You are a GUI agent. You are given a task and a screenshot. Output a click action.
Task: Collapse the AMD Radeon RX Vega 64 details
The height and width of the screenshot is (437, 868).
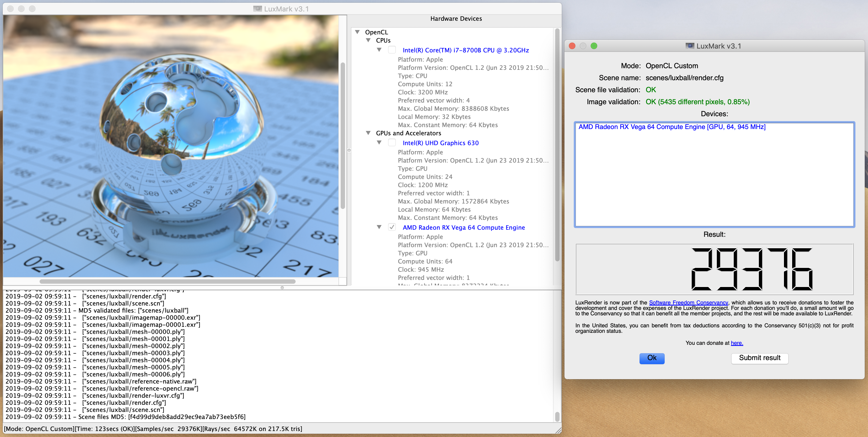pyautogui.click(x=379, y=227)
